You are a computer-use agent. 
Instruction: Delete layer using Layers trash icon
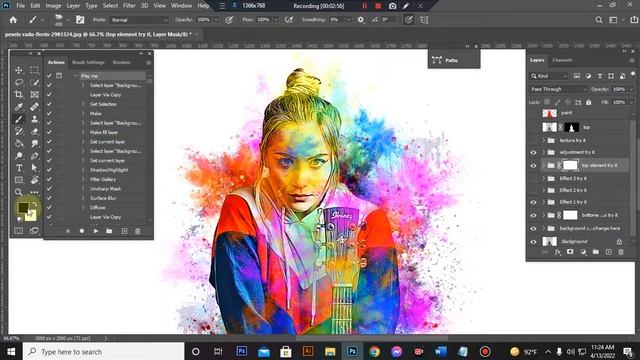621,252
